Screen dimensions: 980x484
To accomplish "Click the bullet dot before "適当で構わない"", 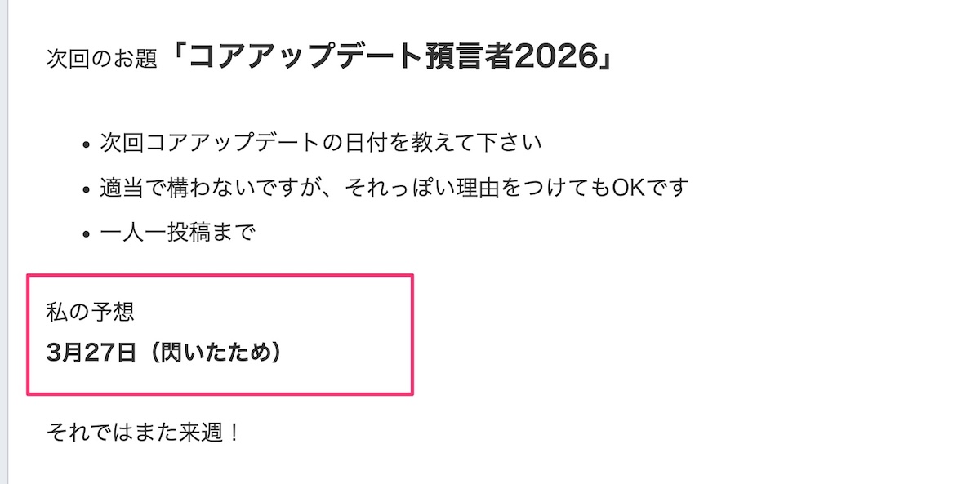I will tap(87, 190).
